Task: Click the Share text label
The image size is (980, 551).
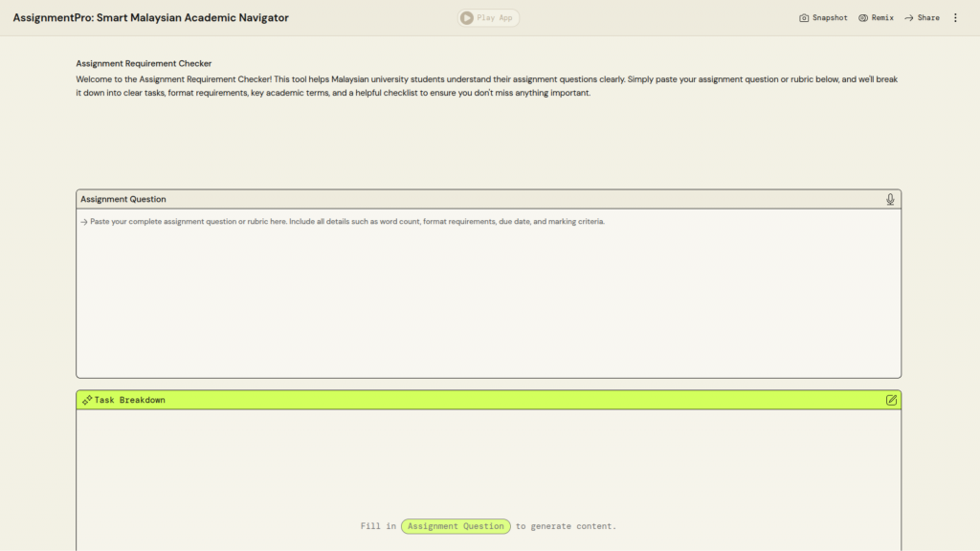Action: (x=928, y=18)
